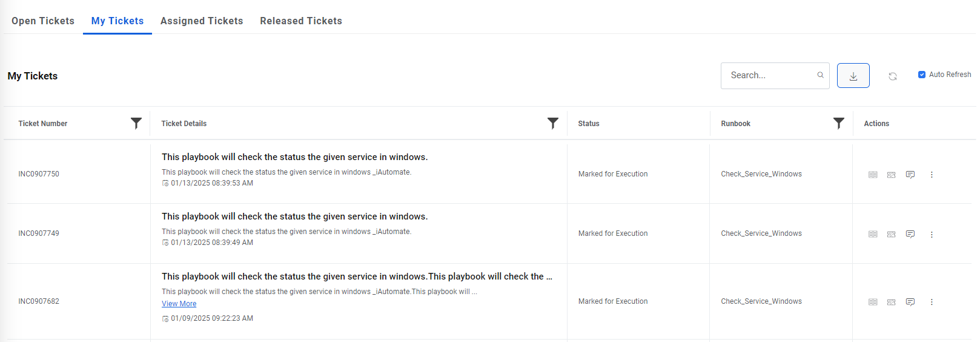Switch to the Assigned Tickets tab

pyautogui.click(x=202, y=21)
